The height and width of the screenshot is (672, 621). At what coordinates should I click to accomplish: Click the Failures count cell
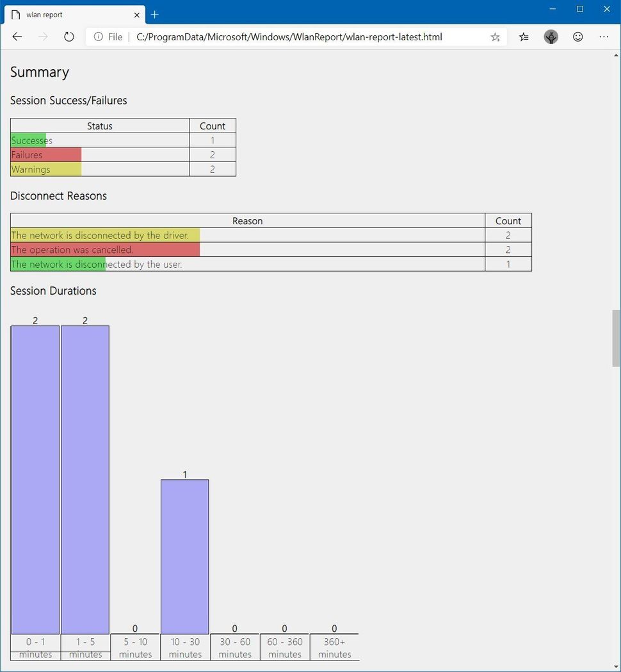tap(212, 154)
